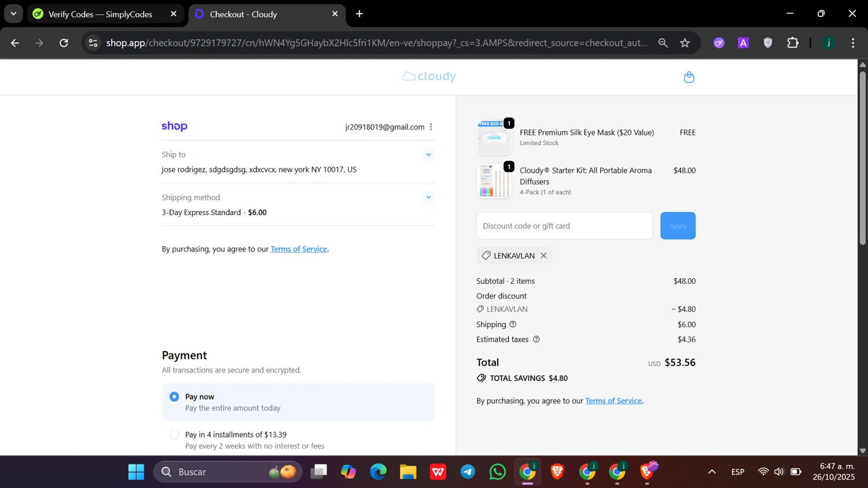Open the Extensions puzzle icon
The image size is (868, 488).
[793, 43]
